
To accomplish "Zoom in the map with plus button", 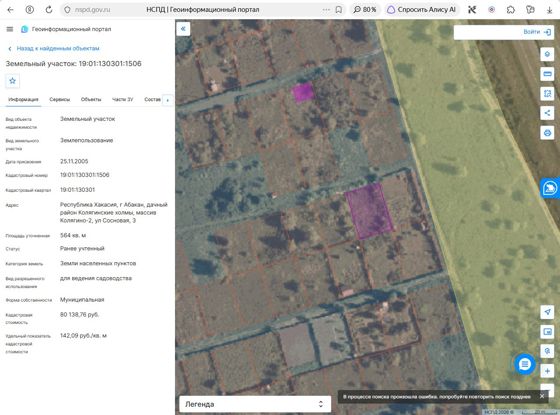I will (547, 371).
